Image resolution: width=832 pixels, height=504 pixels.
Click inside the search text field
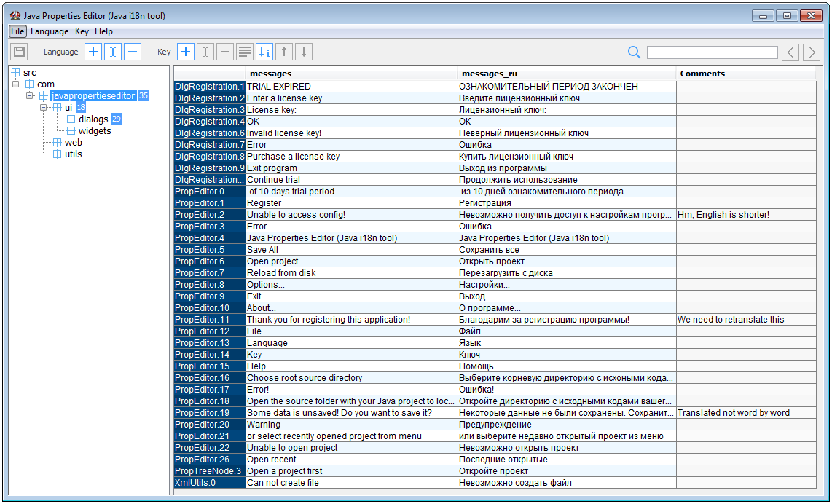click(x=712, y=52)
